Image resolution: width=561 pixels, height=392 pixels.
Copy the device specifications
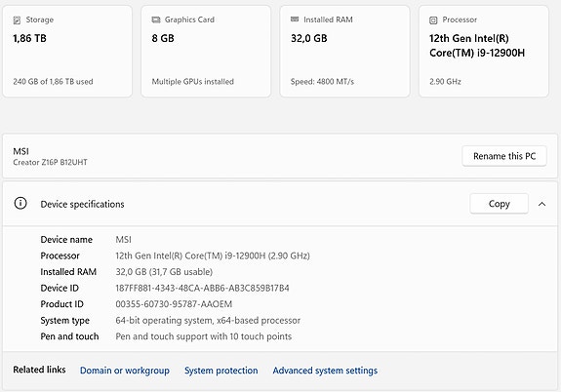pos(499,204)
